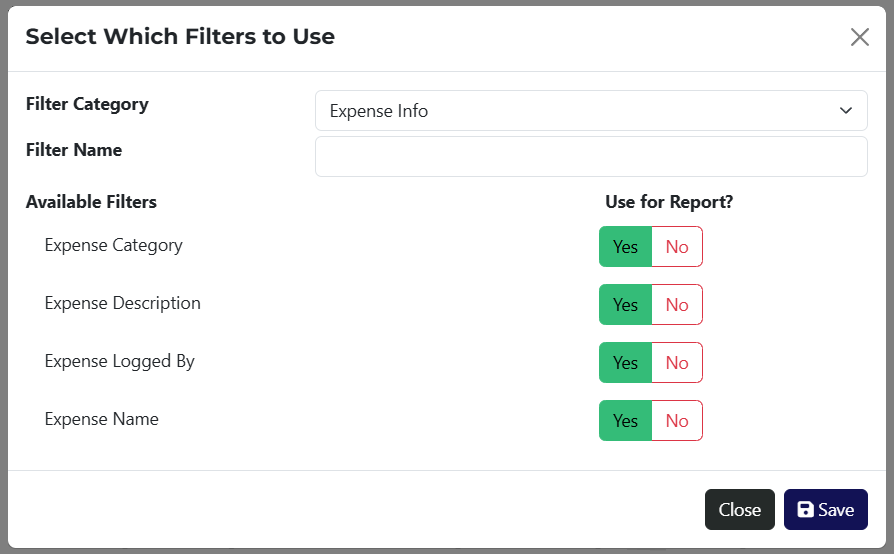Enable Expense Description for the report
Screen dimensions: 894x554
pos(625,305)
